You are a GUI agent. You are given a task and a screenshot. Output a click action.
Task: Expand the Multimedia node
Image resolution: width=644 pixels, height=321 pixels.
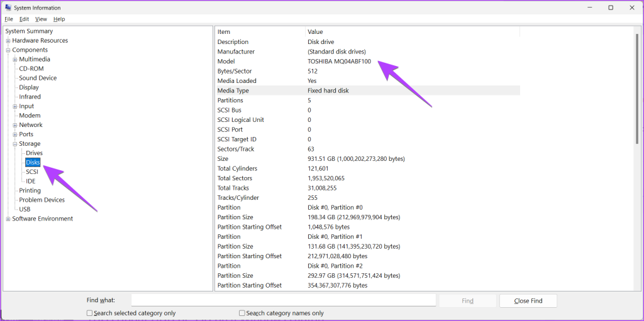15,60
